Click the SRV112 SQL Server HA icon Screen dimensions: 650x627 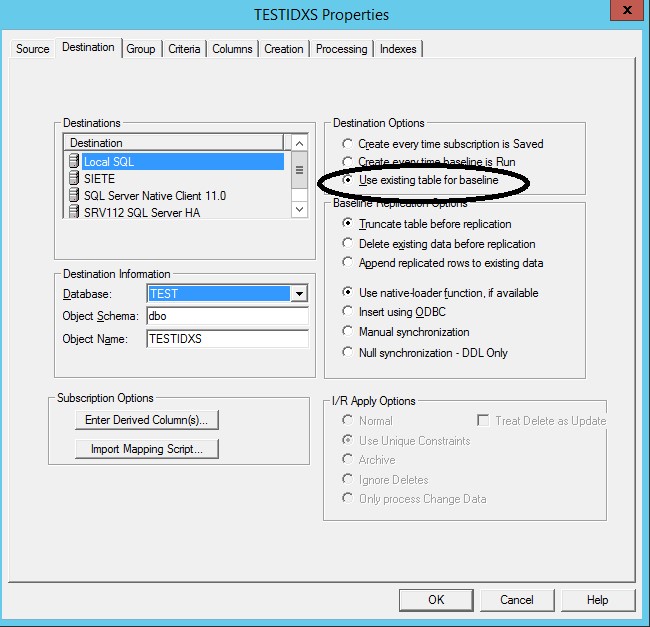point(73,212)
